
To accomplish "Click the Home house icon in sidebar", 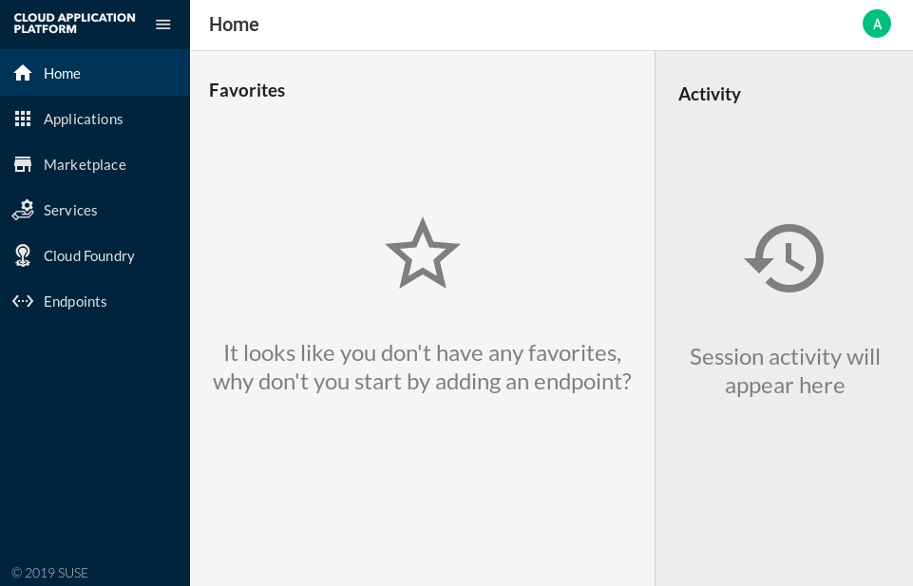I will 22,73.
